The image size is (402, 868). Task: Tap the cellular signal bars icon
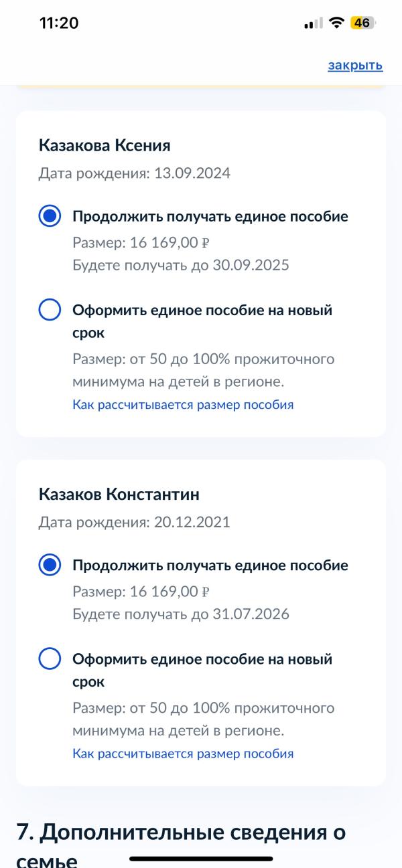click(312, 23)
